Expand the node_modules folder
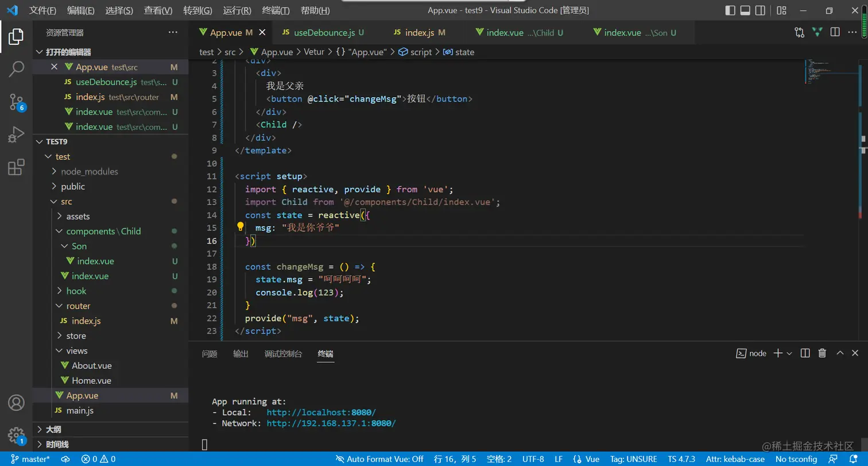The height and width of the screenshot is (466, 868). 89,171
